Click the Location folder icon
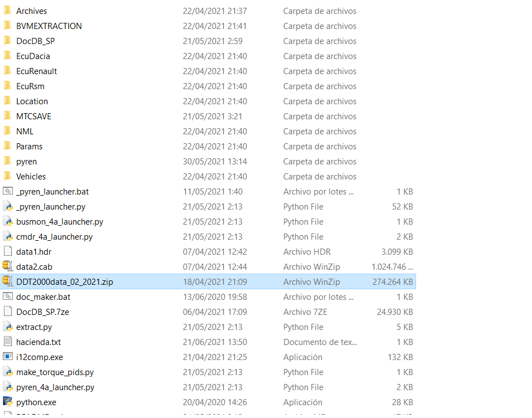Image resolution: width=532 pixels, height=418 pixels. (x=7, y=101)
